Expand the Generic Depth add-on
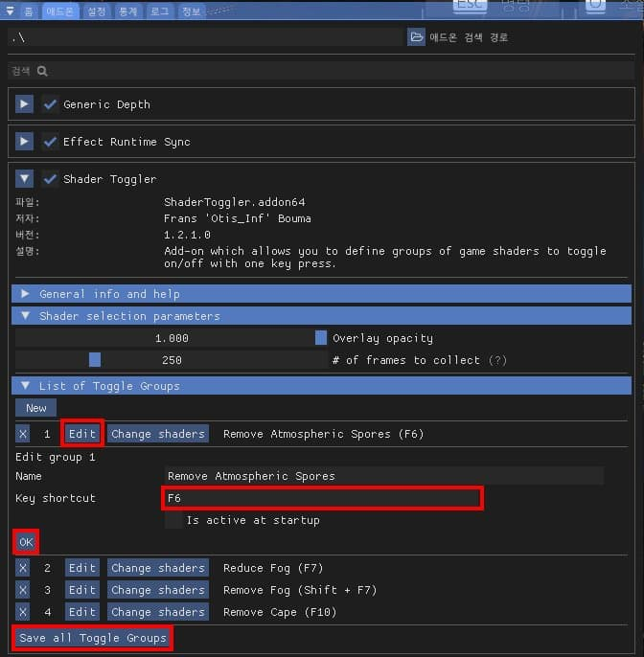 tap(24, 103)
